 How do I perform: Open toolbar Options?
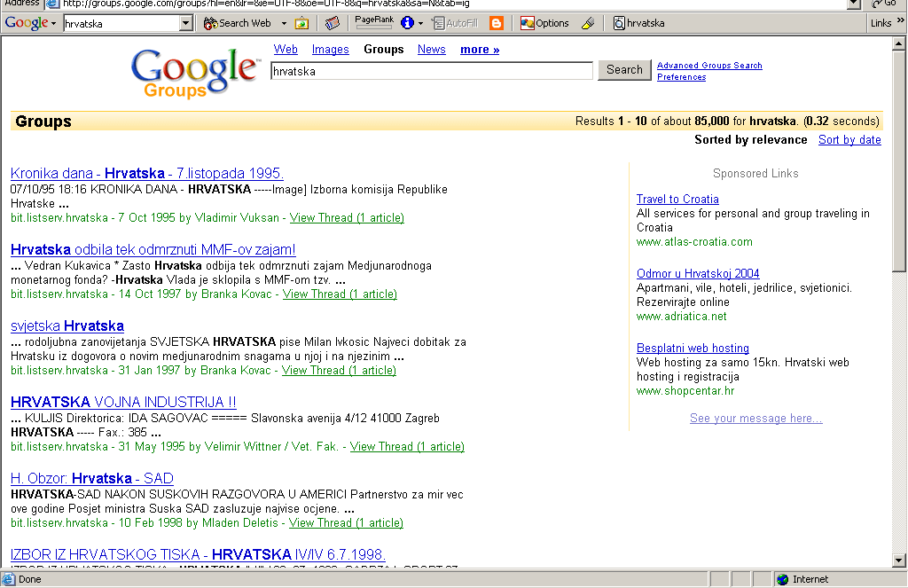click(x=544, y=23)
